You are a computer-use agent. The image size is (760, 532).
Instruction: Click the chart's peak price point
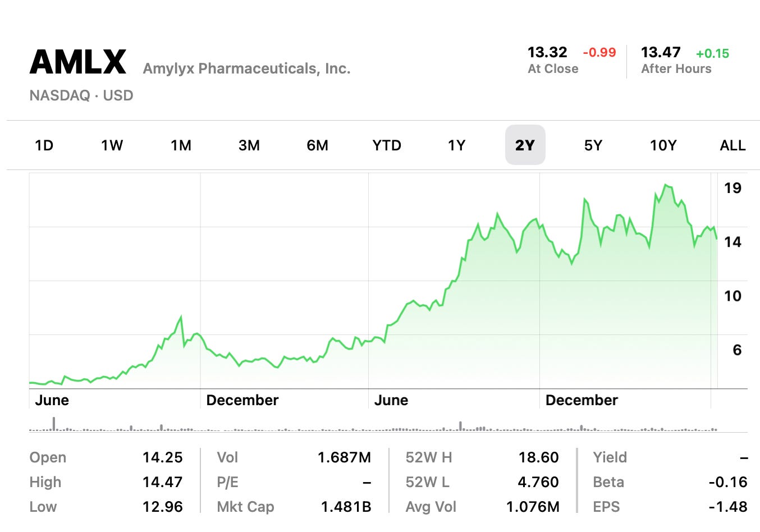click(665, 185)
